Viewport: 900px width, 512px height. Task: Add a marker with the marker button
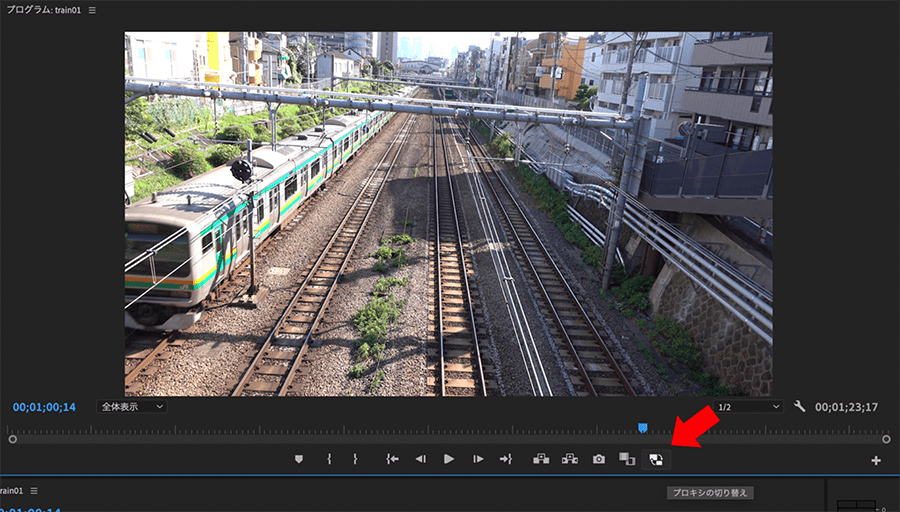tap(298, 459)
